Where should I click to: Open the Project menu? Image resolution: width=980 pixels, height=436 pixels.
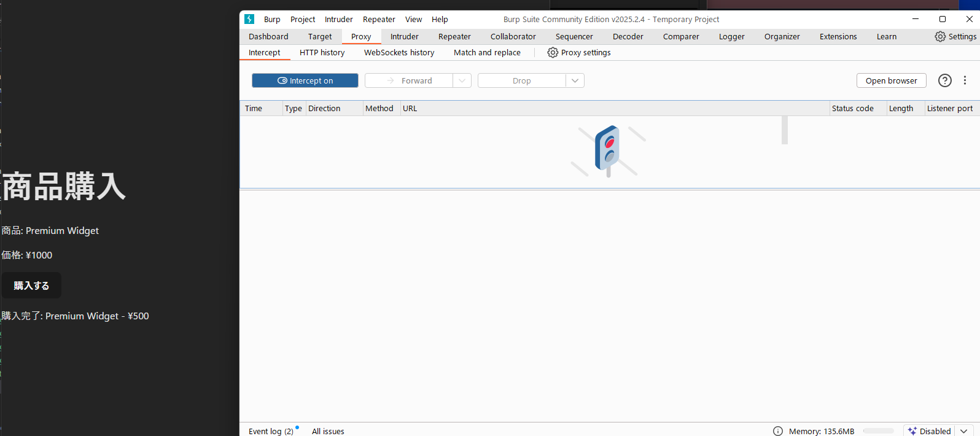coord(303,19)
